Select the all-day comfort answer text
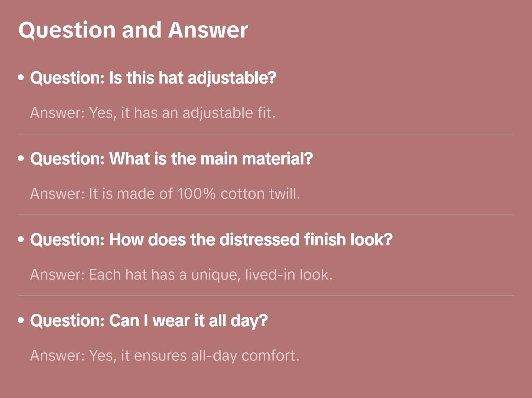This screenshot has width=532, height=398. [165, 356]
